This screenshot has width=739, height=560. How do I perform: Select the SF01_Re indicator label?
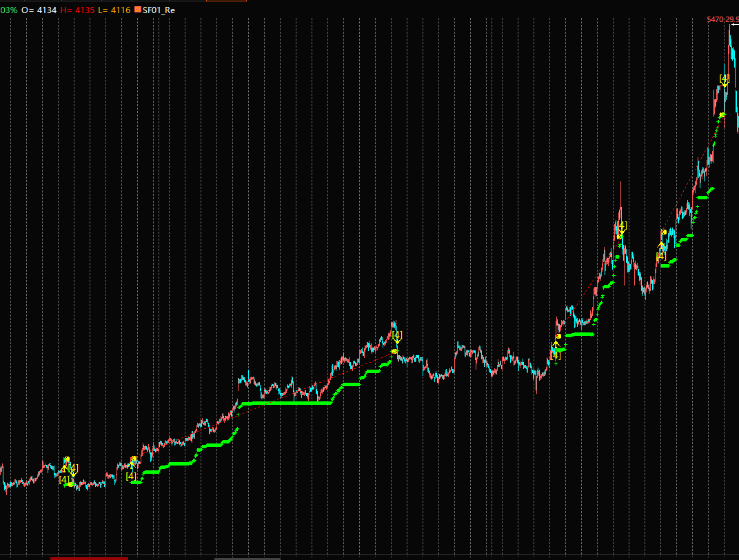click(x=159, y=10)
